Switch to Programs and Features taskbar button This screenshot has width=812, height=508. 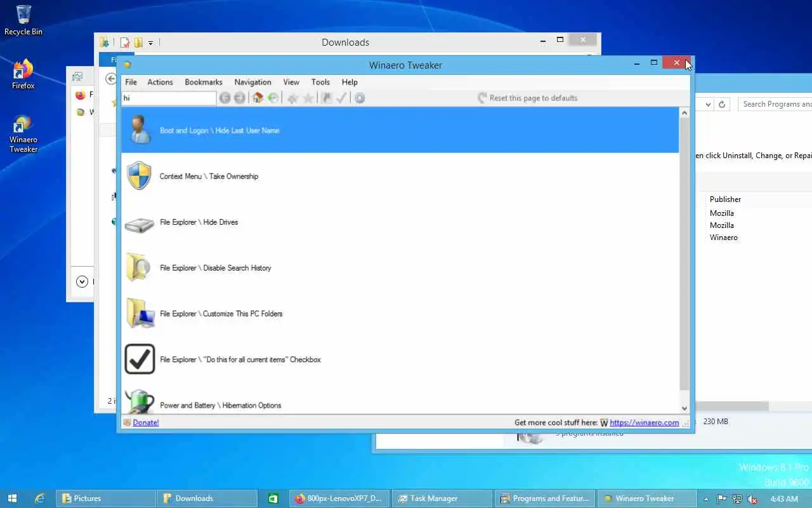pyautogui.click(x=544, y=498)
